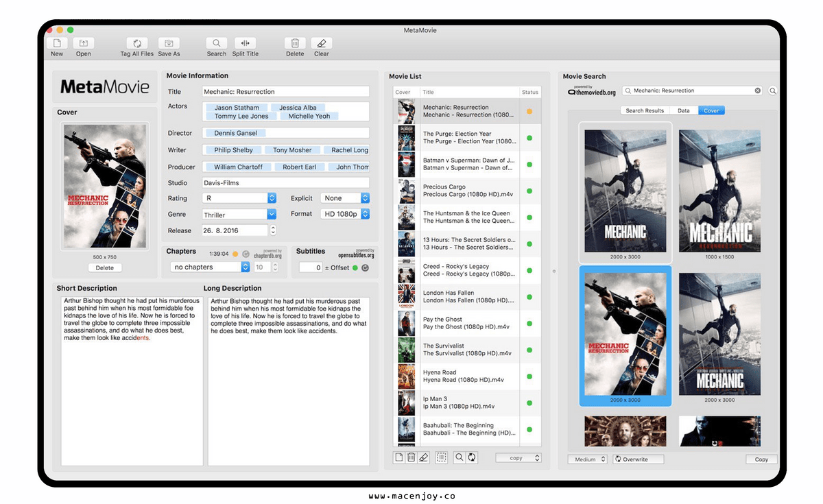This screenshot has width=823, height=504.
Task: Click the Search icon in the top toolbar
Action: 217,43
